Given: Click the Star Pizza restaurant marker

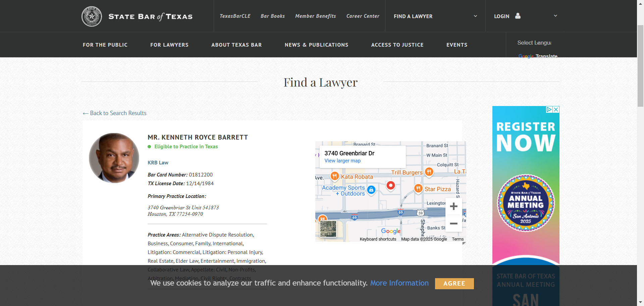Looking at the screenshot, I should click(418, 188).
